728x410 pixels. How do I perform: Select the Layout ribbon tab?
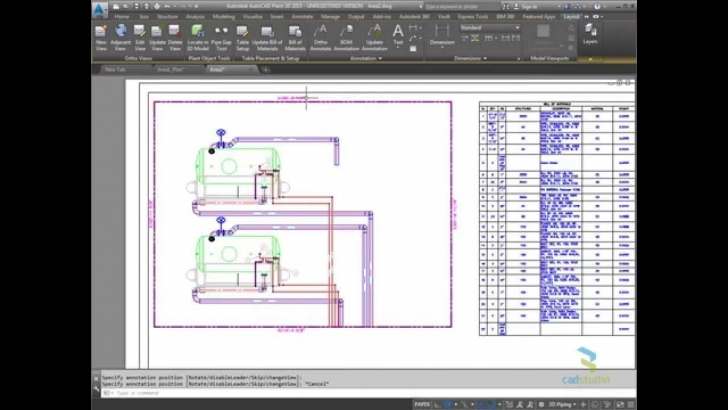[571, 17]
